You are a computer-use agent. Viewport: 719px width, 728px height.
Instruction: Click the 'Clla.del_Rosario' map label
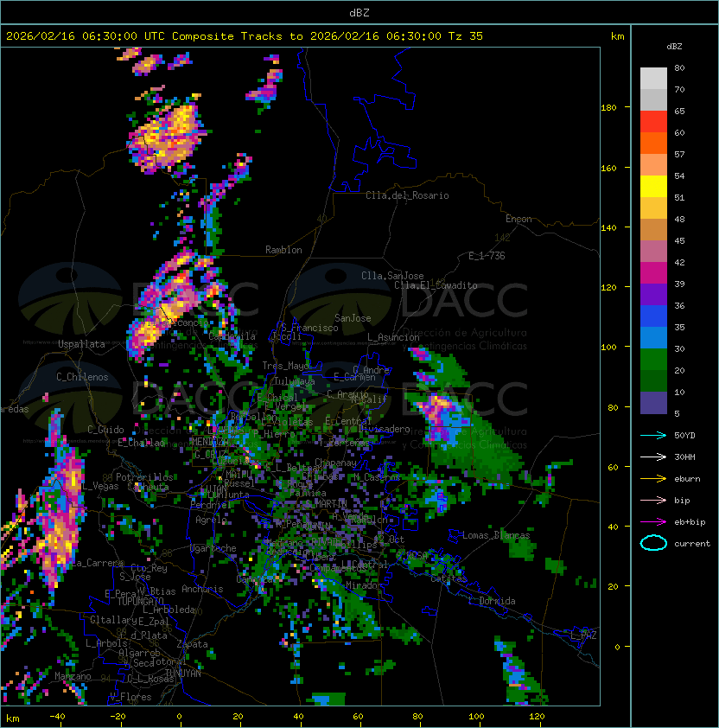click(x=407, y=195)
